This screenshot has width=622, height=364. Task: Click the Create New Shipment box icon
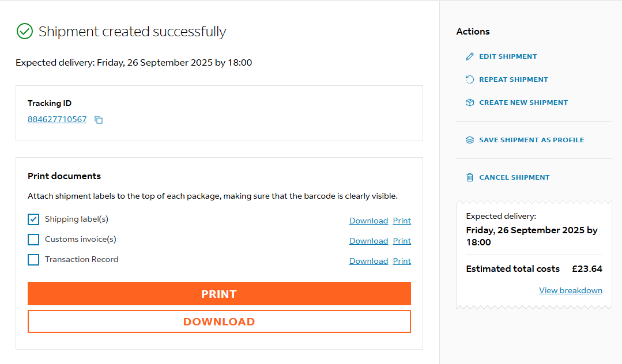(469, 103)
